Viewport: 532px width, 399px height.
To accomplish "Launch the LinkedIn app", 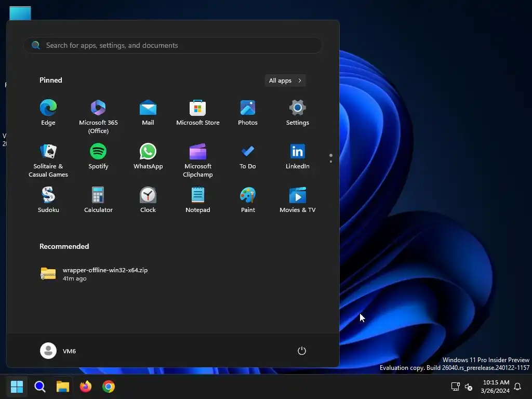I will click(x=298, y=156).
